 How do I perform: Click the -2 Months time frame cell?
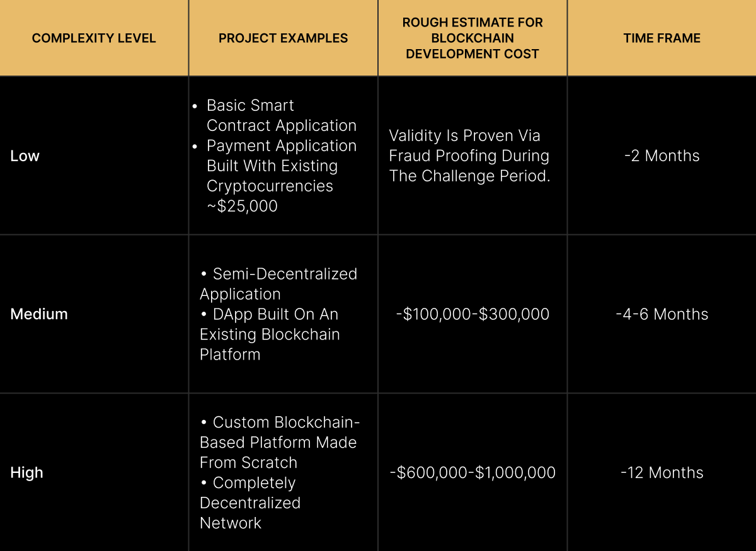(661, 156)
